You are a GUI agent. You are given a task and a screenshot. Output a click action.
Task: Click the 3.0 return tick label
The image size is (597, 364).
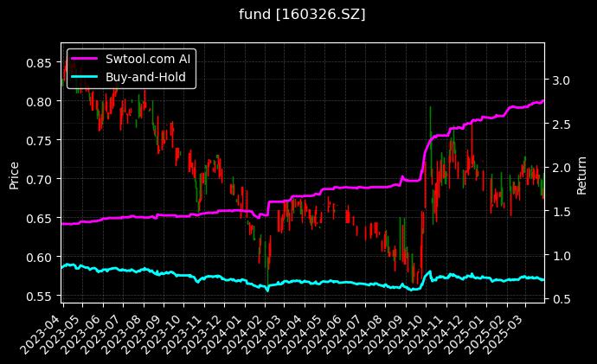560,80
